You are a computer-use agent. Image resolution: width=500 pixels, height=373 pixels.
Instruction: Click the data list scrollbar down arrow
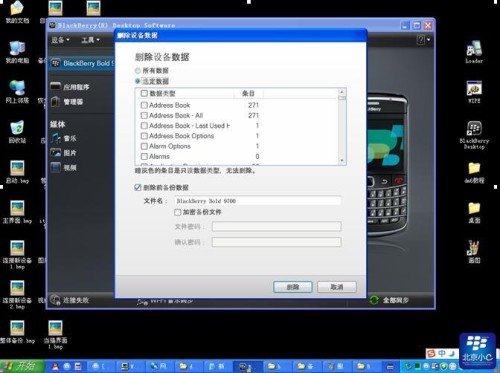coord(342,160)
